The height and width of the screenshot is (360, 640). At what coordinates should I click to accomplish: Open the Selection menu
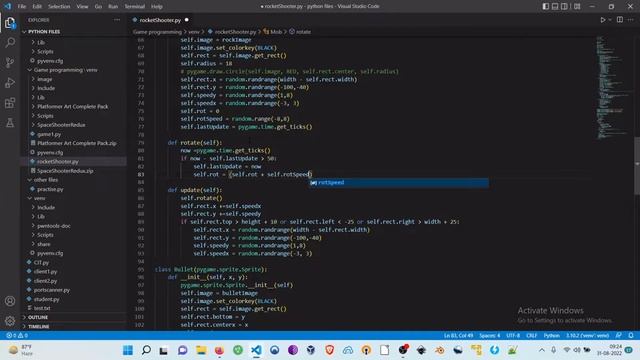[x=59, y=7]
